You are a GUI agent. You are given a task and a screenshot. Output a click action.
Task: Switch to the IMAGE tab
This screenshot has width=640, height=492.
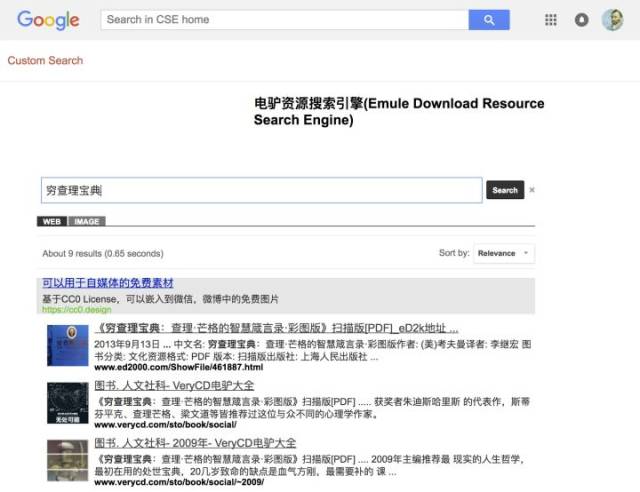point(87,221)
